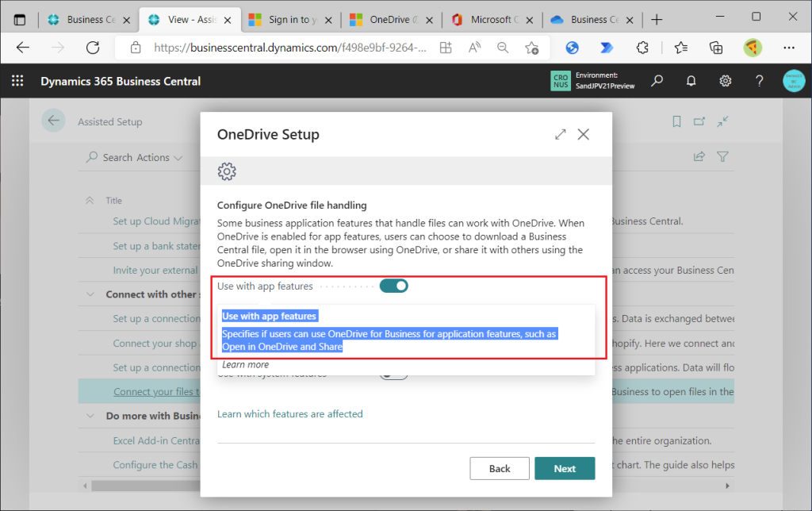This screenshot has width=812, height=511.
Task: Open the Invite your external link
Action: [x=155, y=270]
